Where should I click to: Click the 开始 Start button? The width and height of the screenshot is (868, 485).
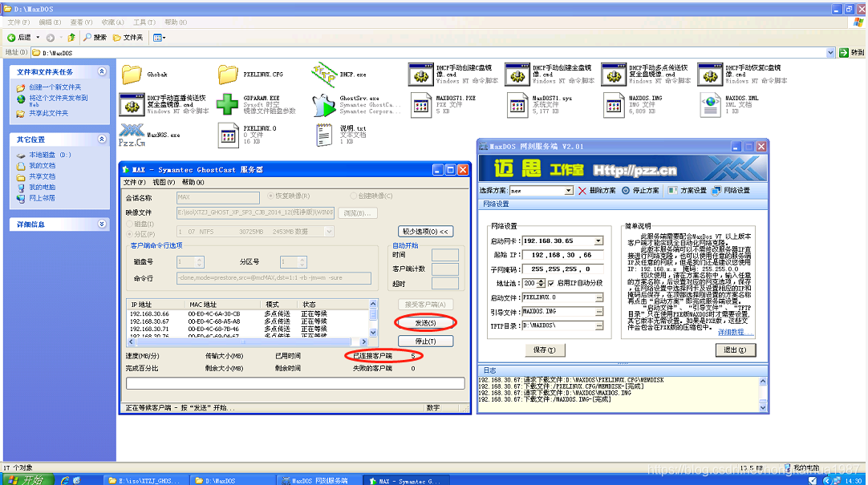[x=28, y=479]
